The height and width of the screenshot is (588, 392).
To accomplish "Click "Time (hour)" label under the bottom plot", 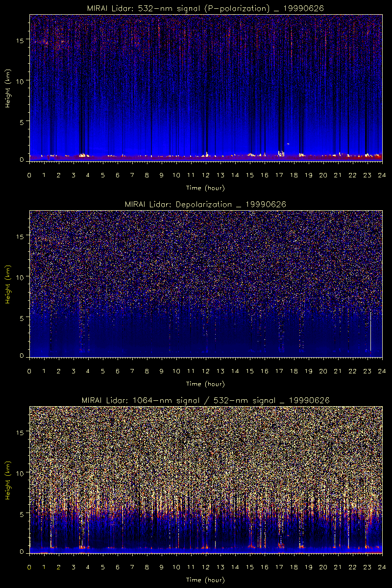I will 205,580.
